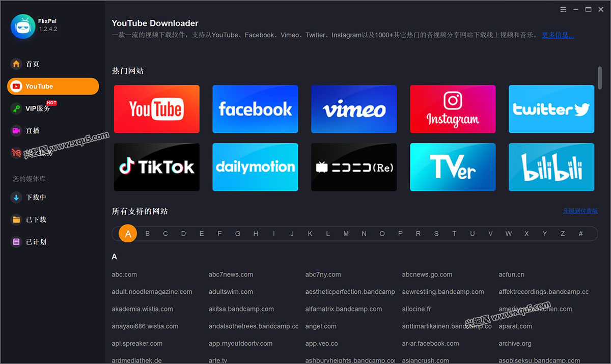The width and height of the screenshot is (611, 364).
Task: Open adult.noodlemagazine.com site entry
Action: [152, 292]
